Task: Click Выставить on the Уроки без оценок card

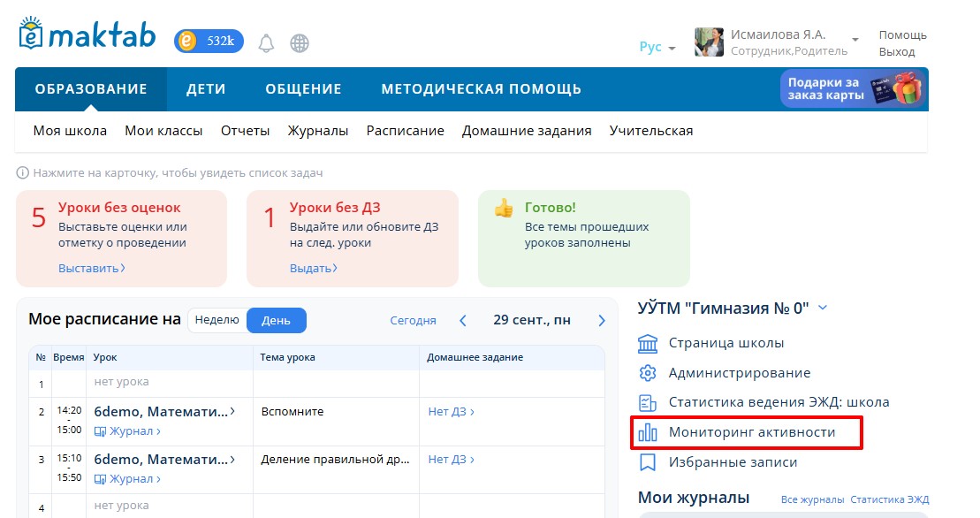Action: 87,269
